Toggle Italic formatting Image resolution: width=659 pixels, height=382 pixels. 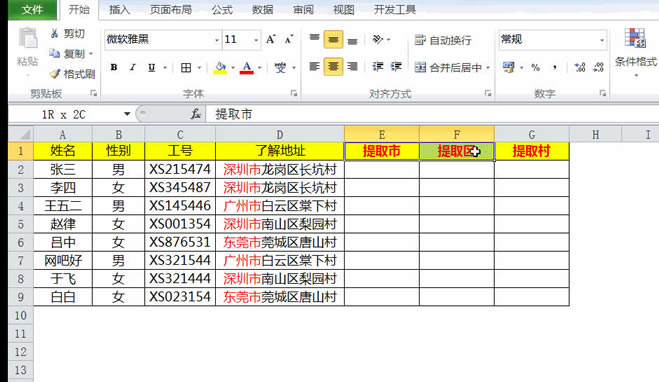coord(132,67)
